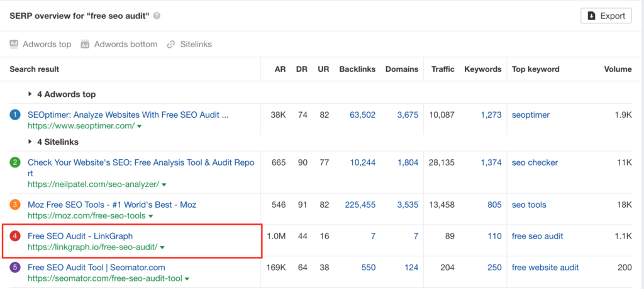Click the purple position 5 badge
644x289 pixels.
(15, 268)
